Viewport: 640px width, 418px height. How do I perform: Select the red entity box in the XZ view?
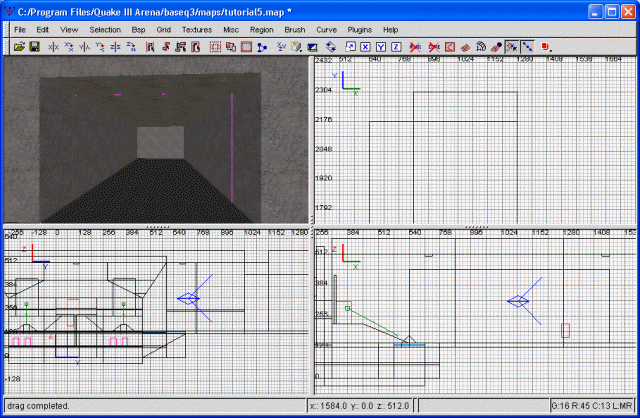(x=565, y=330)
